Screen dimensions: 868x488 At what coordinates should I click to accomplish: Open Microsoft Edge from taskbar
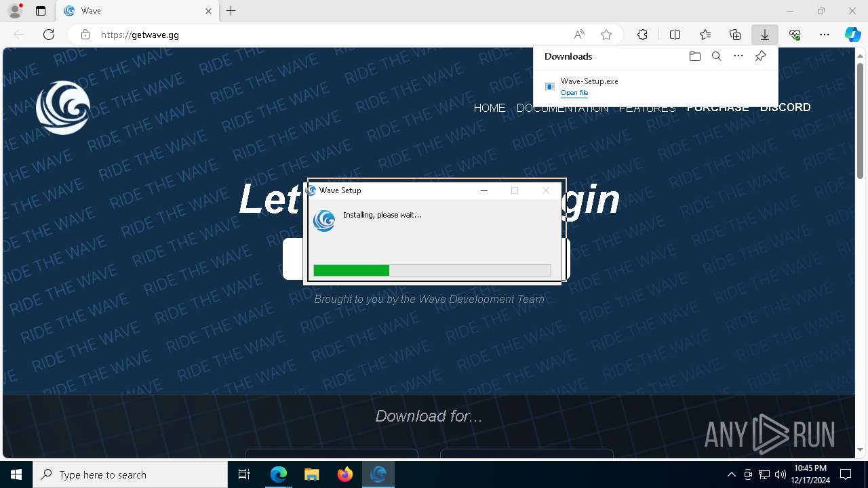pos(279,474)
